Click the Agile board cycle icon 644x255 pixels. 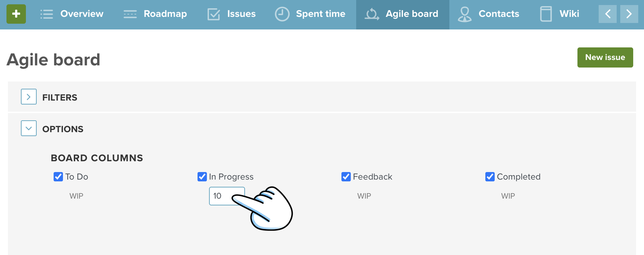372,14
